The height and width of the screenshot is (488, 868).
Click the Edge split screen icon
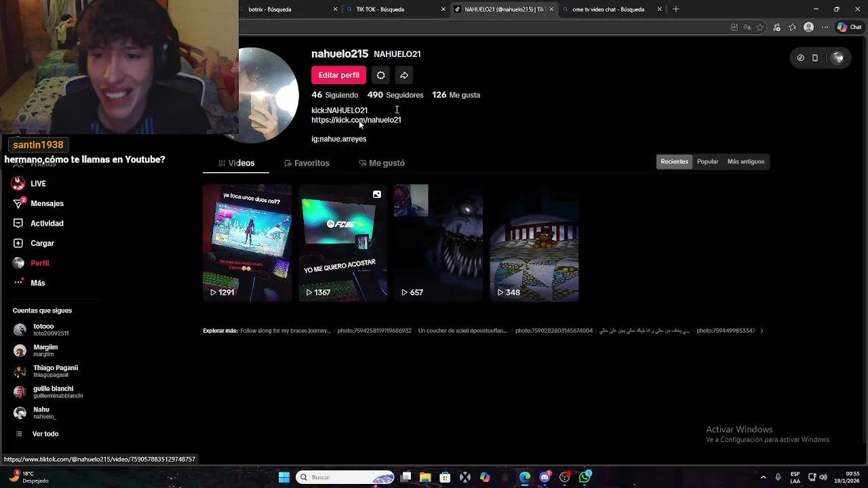point(734,27)
